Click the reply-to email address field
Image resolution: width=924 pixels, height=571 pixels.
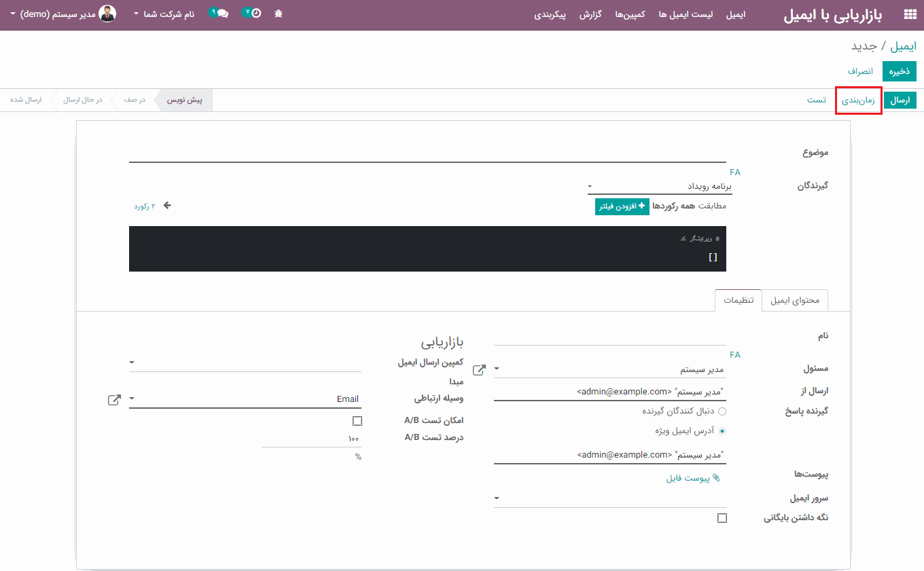(609, 454)
